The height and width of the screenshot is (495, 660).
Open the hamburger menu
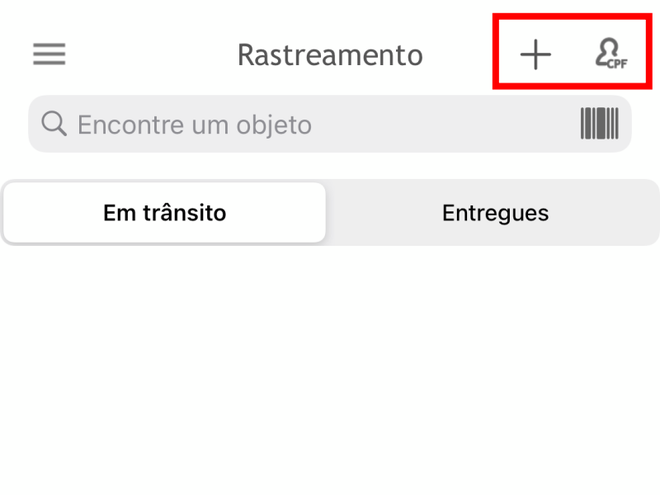tap(49, 54)
